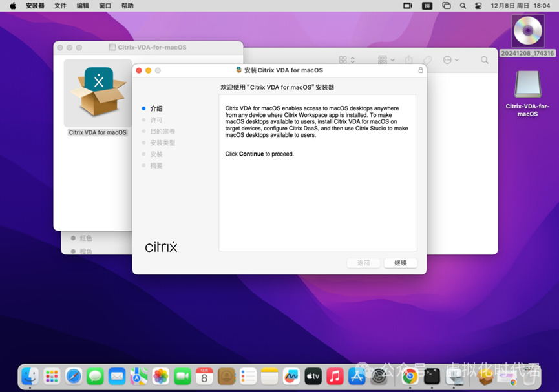Viewport: 559px width, 392px height.
Task: Select the Citrix VDA for macOS package icon
Action: [x=98, y=92]
